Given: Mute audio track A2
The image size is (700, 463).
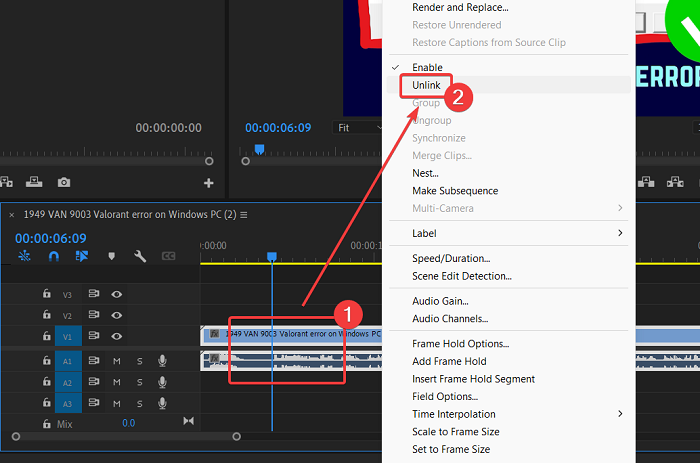Looking at the screenshot, I should [x=117, y=382].
